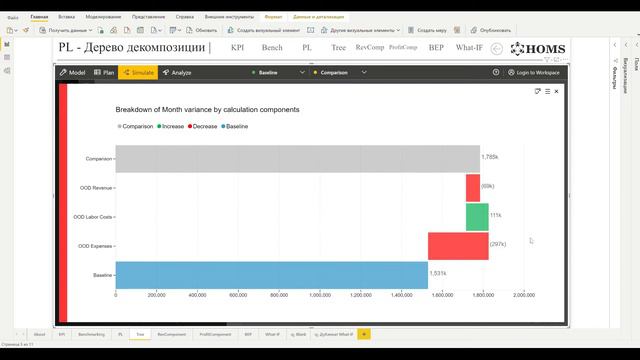Screen dimensions: 640x360
Task: Select the Главная ribbon tab
Action: (x=39, y=17)
